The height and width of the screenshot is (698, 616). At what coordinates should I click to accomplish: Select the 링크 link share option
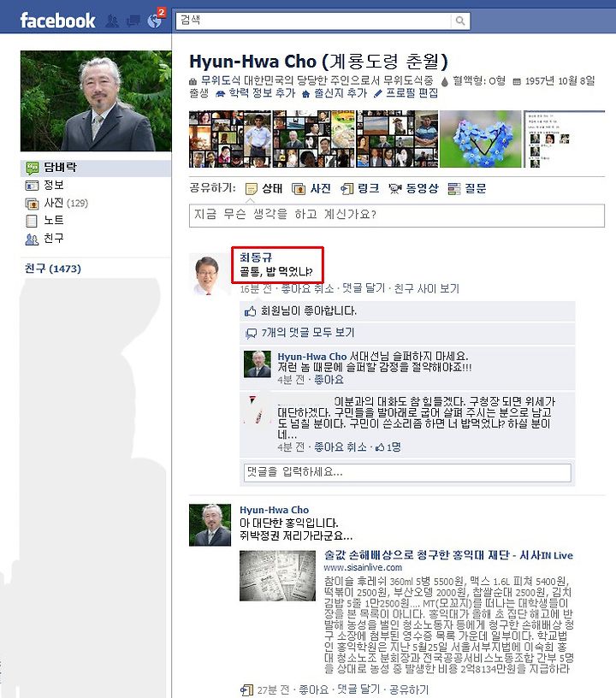pyautogui.click(x=359, y=189)
